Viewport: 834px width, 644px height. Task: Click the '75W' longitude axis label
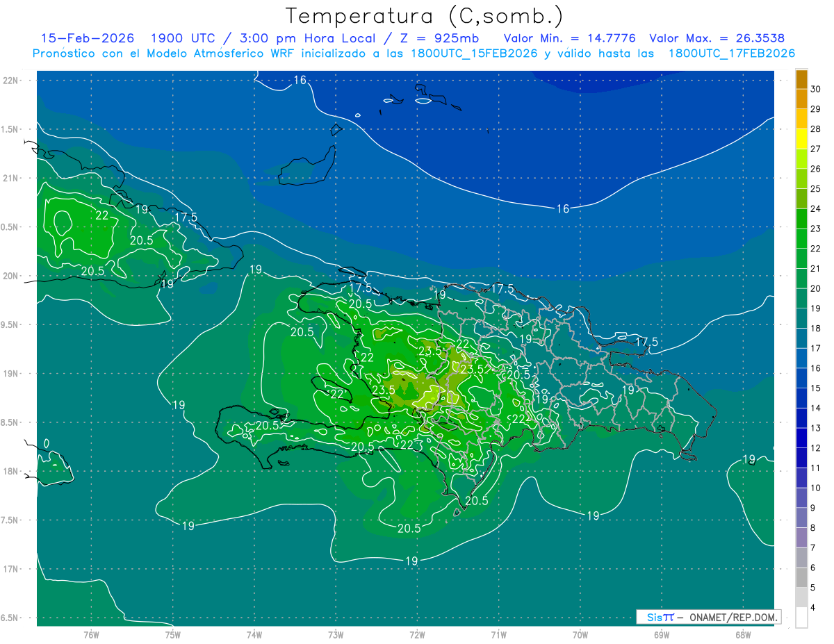tap(173, 635)
